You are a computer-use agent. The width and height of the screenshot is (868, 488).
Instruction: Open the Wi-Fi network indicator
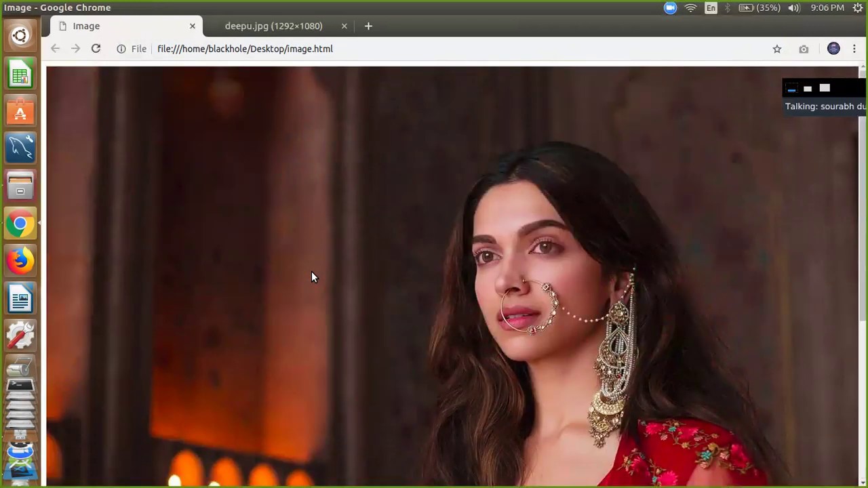pyautogui.click(x=691, y=8)
